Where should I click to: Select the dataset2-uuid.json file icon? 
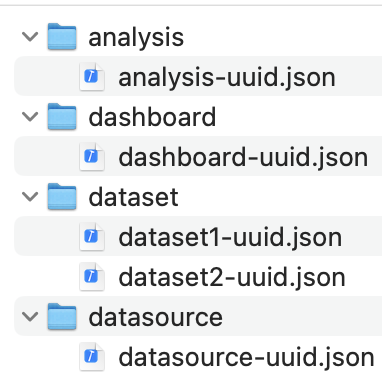click(92, 277)
